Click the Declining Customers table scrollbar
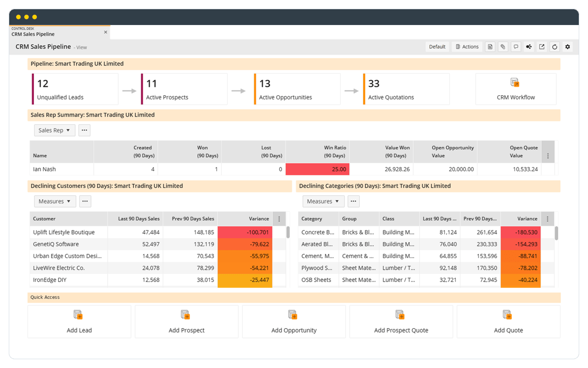 tap(288, 232)
